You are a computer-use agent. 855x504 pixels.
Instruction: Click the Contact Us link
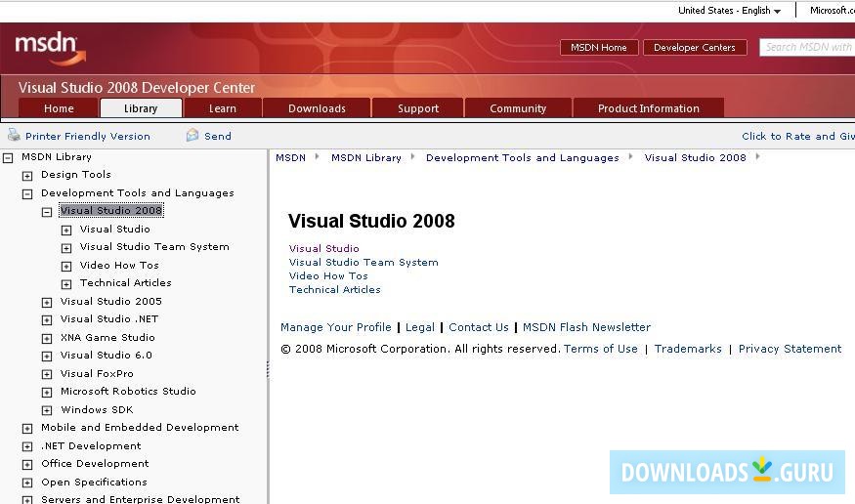click(x=479, y=327)
